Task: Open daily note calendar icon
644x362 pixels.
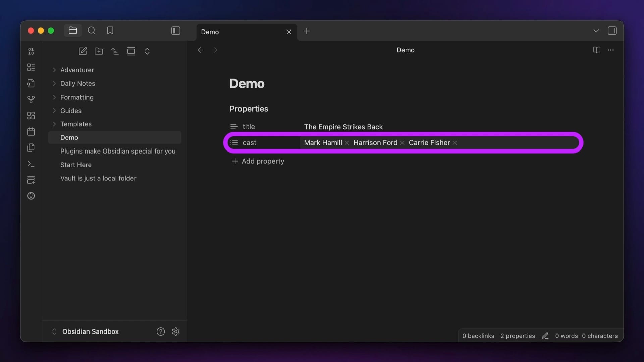Action: 31,132
